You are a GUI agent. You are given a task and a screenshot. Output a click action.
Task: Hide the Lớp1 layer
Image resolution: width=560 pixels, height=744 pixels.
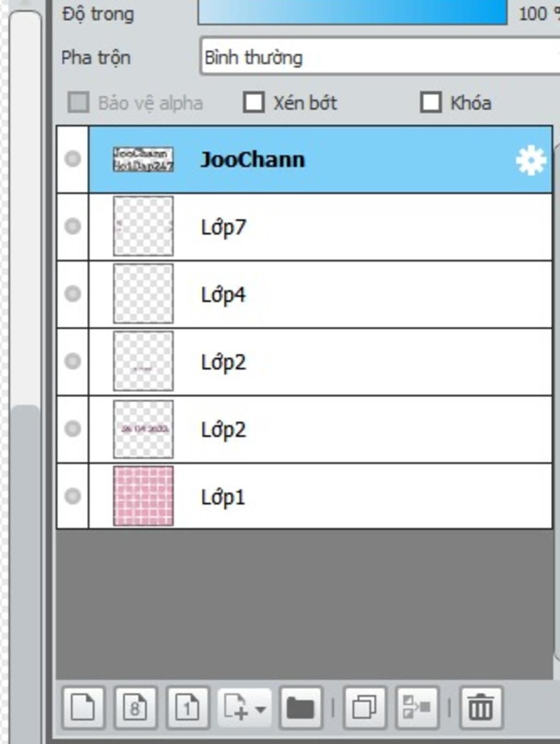73,496
